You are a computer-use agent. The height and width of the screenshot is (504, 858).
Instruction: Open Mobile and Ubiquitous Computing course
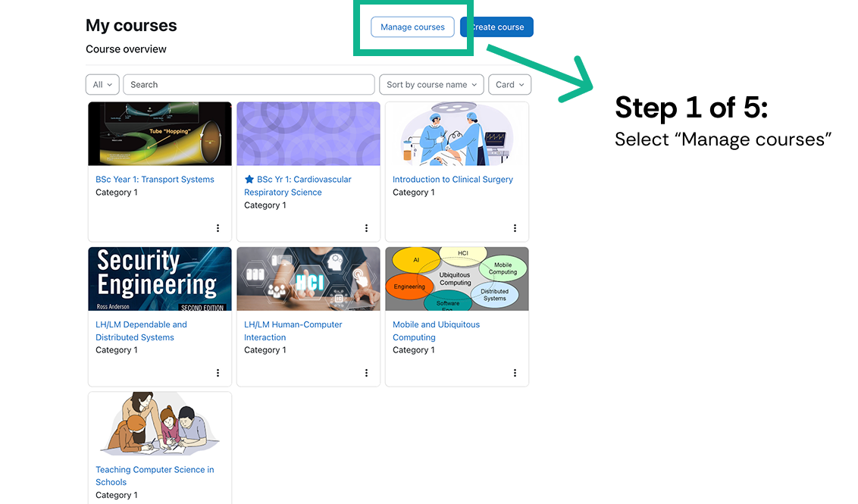pyautogui.click(x=436, y=330)
